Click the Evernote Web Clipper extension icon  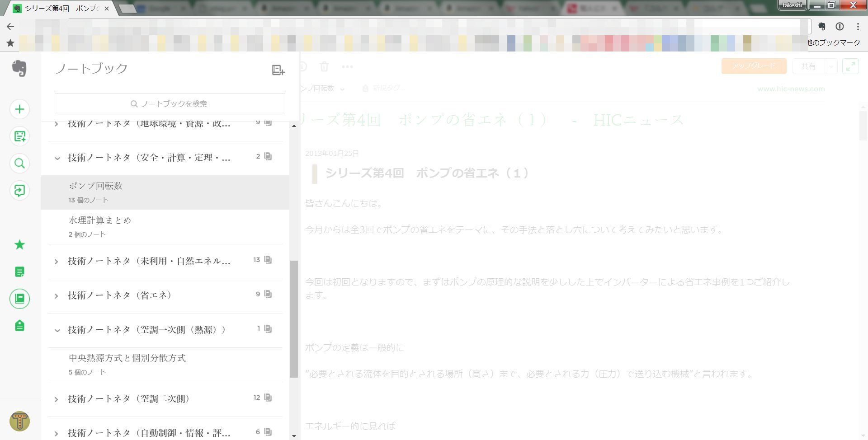(822, 27)
